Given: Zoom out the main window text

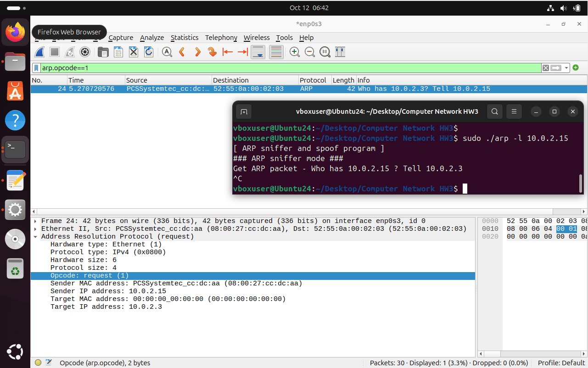Looking at the screenshot, I should click(x=310, y=52).
